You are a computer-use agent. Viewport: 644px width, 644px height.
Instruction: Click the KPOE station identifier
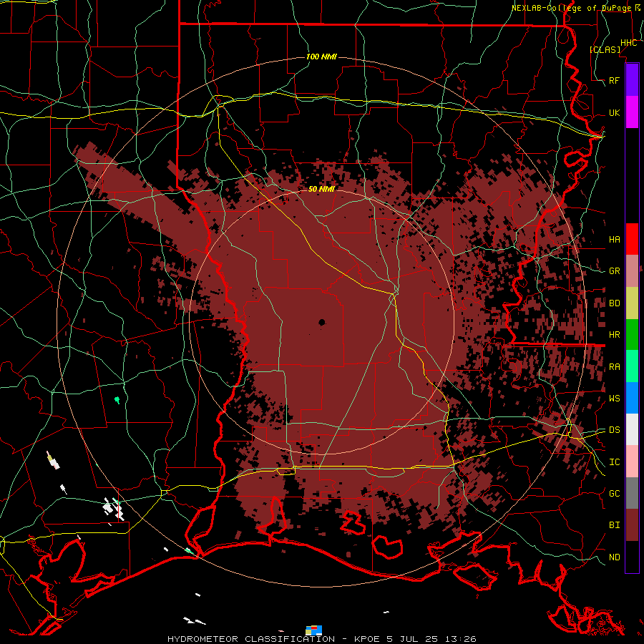(x=368, y=639)
